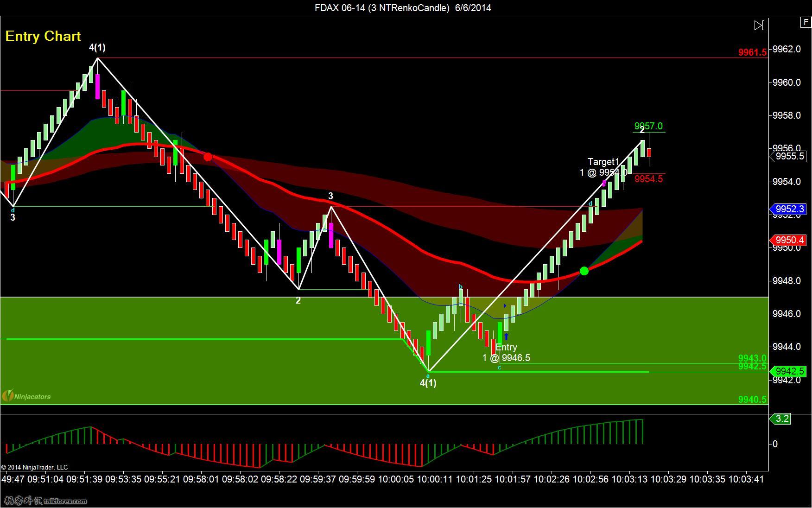Click the wave 3 label at the mid-chart peak
The width and height of the screenshot is (812, 508).
(x=330, y=196)
